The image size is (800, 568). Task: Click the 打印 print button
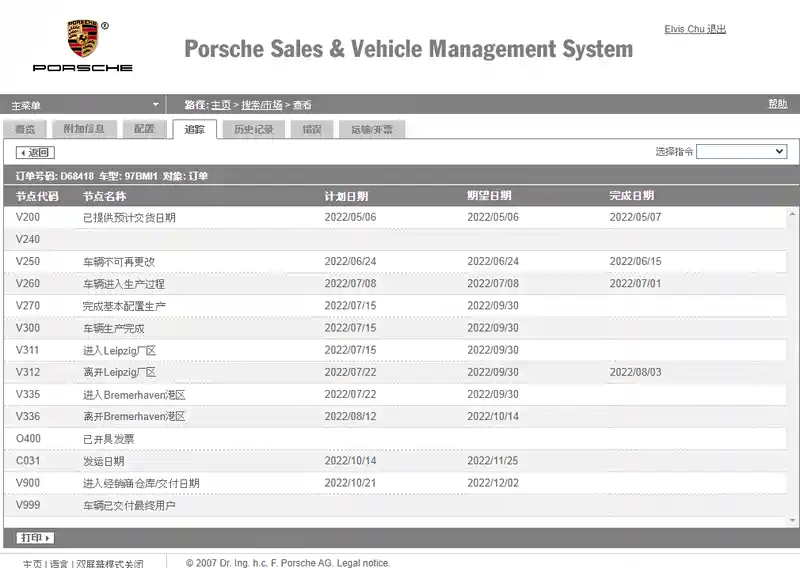[35, 538]
